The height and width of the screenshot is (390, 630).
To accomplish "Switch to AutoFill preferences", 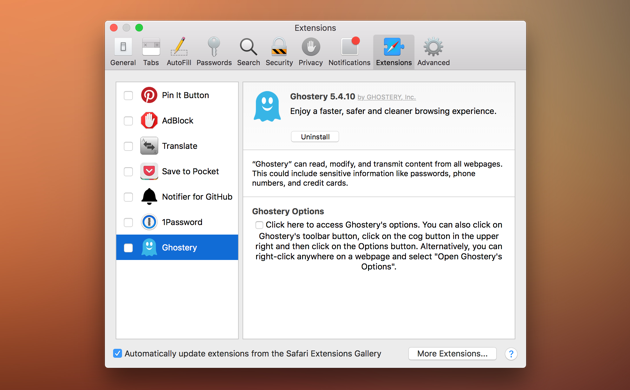I will pos(179,52).
